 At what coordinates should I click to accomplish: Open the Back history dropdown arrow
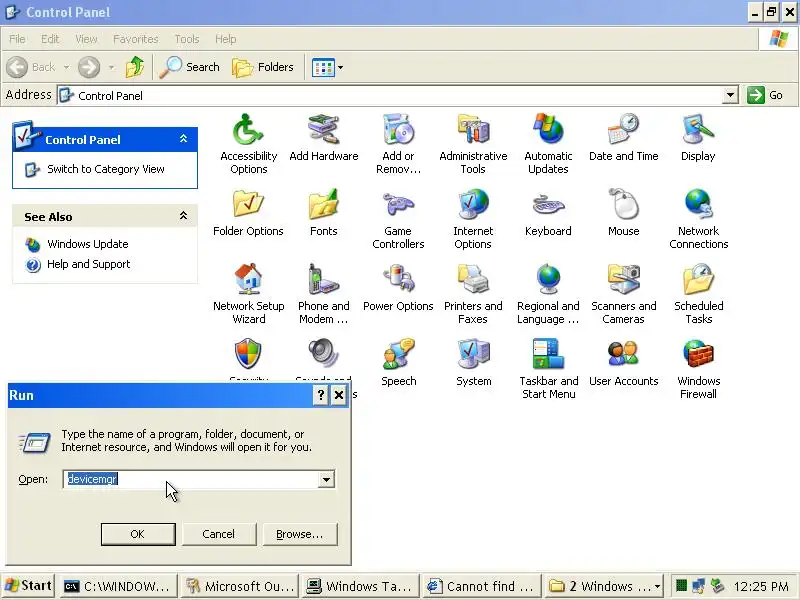(66, 67)
